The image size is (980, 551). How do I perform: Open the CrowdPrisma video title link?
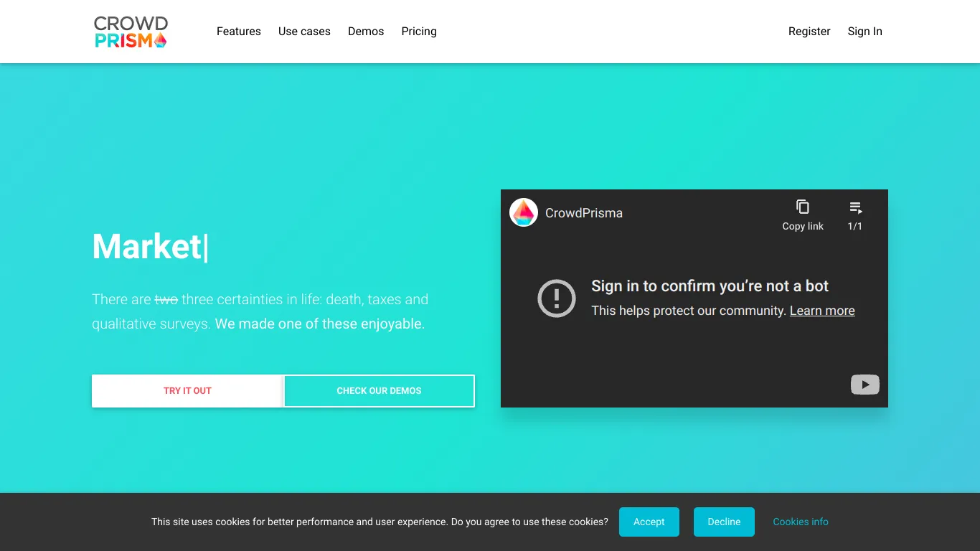(x=584, y=213)
